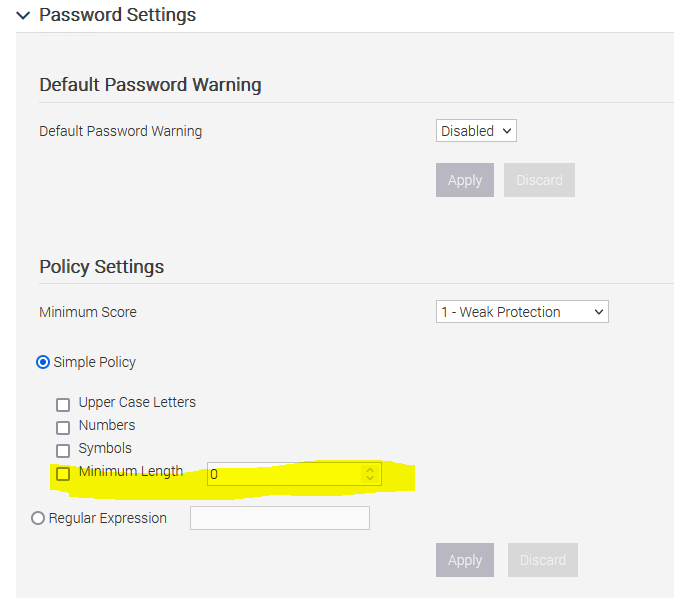The height and width of the screenshot is (598, 674).
Task: Enable the Upper Case Letters checkbox
Action: pyautogui.click(x=63, y=404)
